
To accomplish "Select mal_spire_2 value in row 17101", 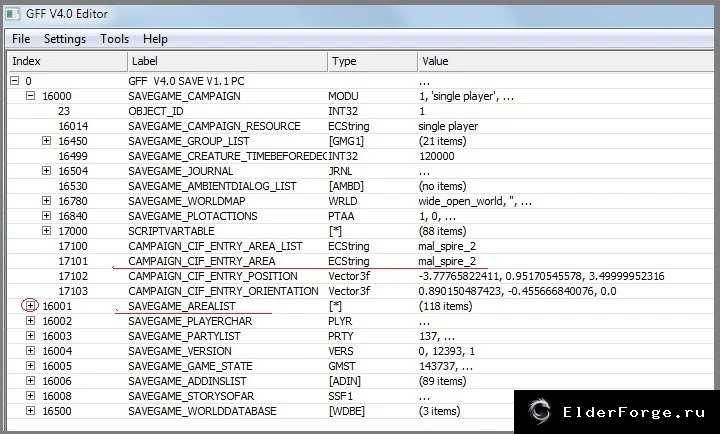I will [447, 261].
